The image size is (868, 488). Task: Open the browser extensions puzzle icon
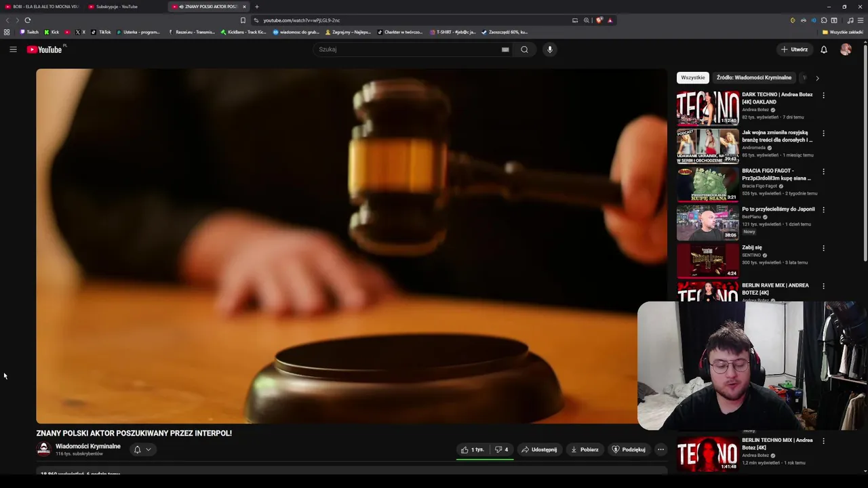click(824, 20)
